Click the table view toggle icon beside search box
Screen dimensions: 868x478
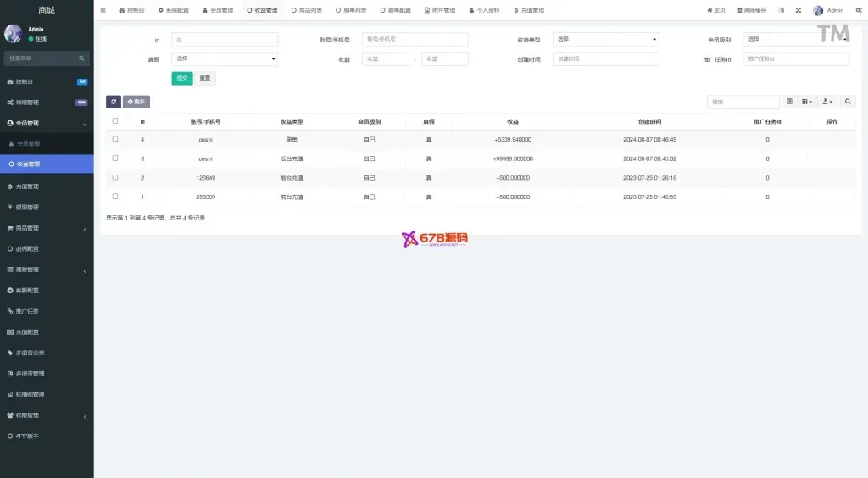click(x=789, y=102)
